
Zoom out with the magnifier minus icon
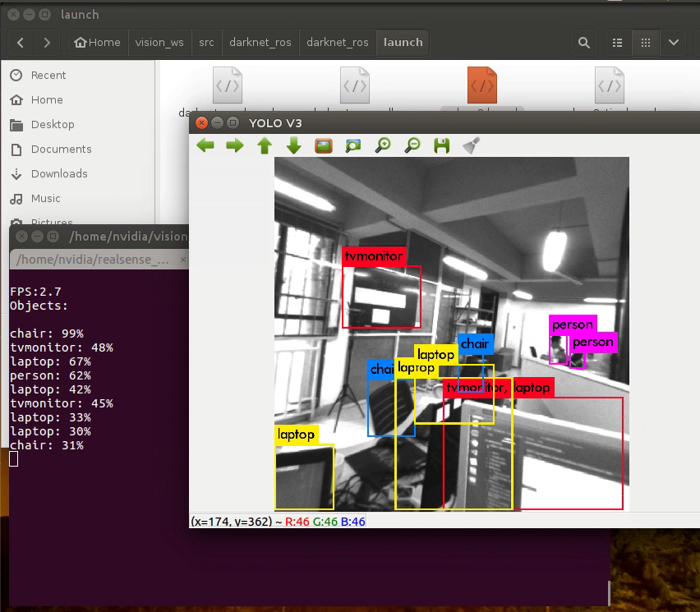412,145
